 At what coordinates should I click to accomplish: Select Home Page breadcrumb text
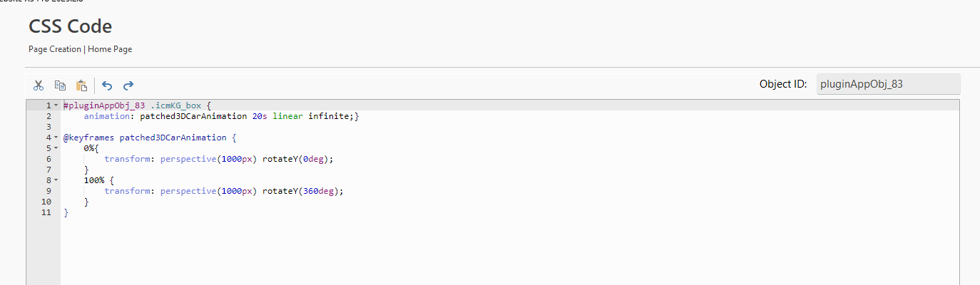click(110, 49)
